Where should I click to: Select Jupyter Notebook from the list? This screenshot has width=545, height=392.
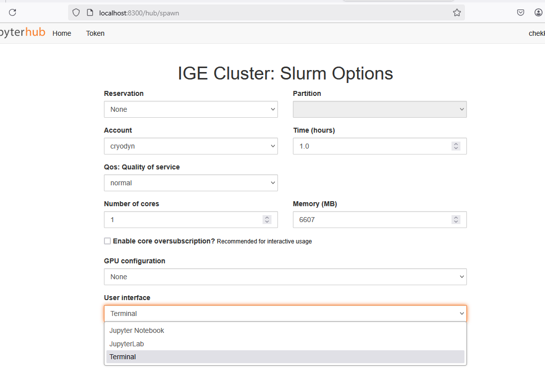coord(137,330)
